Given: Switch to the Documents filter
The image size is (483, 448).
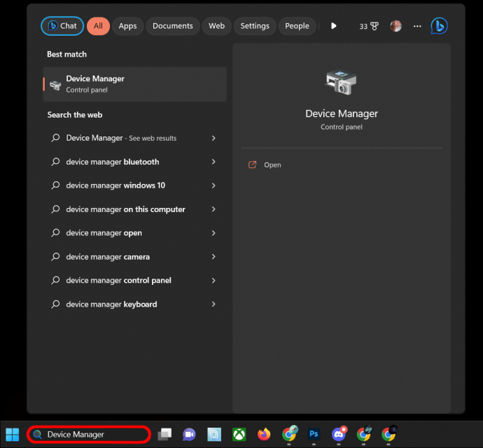Looking at the screenshot, I should (173, 26).
